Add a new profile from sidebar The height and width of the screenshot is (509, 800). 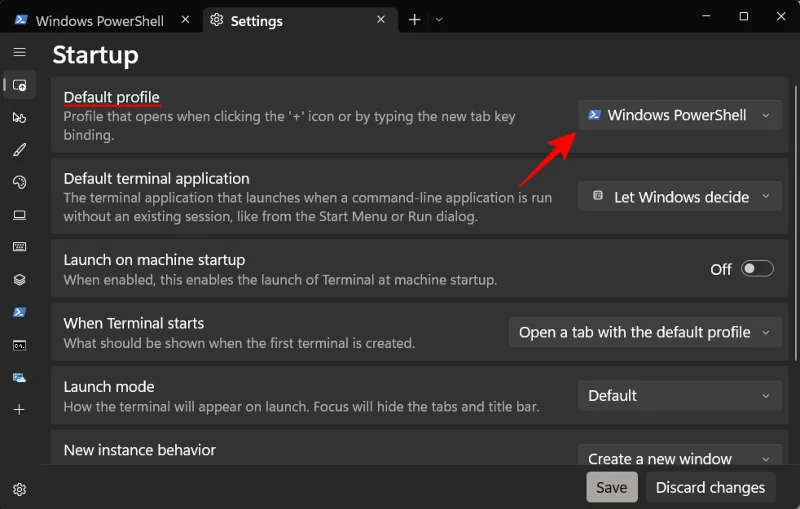pos(19,410)
